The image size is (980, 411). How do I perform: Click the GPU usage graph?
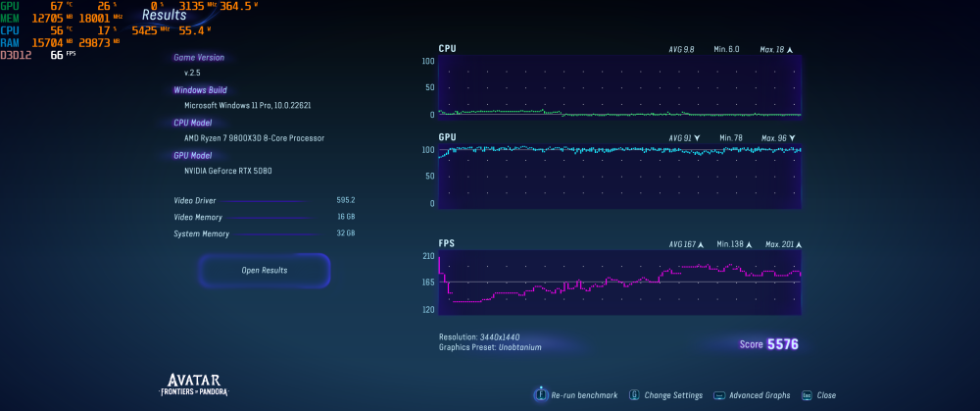coord(619,177)
